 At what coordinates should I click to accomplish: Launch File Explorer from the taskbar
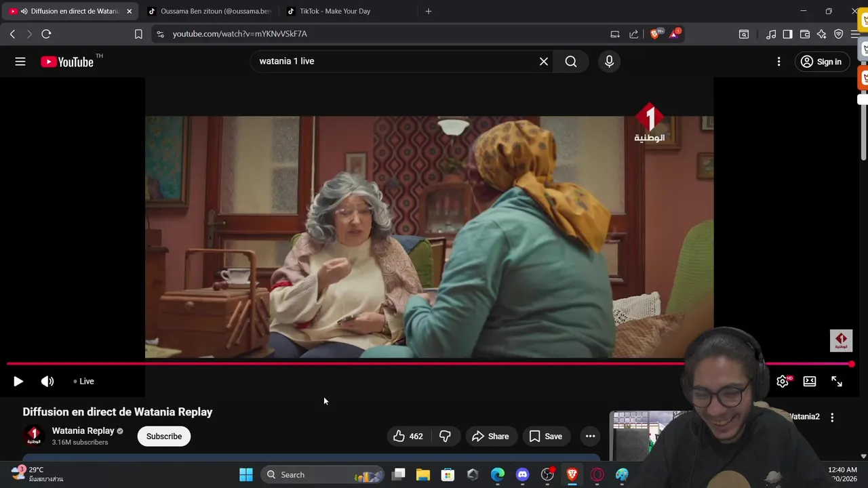(423, 474)
